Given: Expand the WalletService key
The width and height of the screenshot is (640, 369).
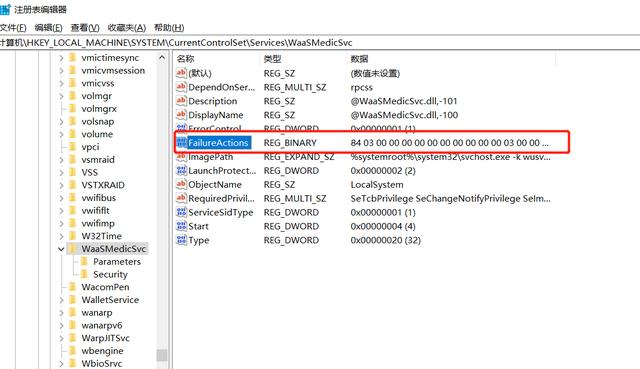Looking at the screenshot, I should [x=61, y=300].
